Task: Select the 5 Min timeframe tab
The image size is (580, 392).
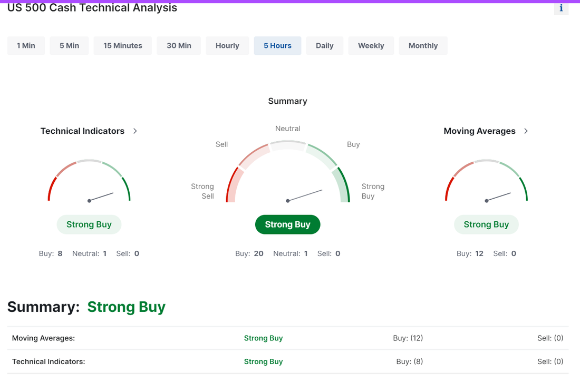Action: tap(69, 45)
